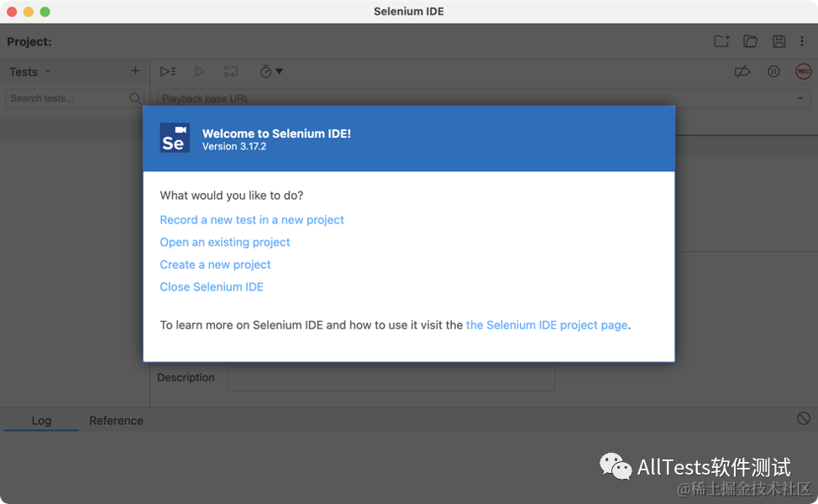This screenshot has width=818, height=504.
Task: Switch to the Log tab
Action: pos(41,421)
